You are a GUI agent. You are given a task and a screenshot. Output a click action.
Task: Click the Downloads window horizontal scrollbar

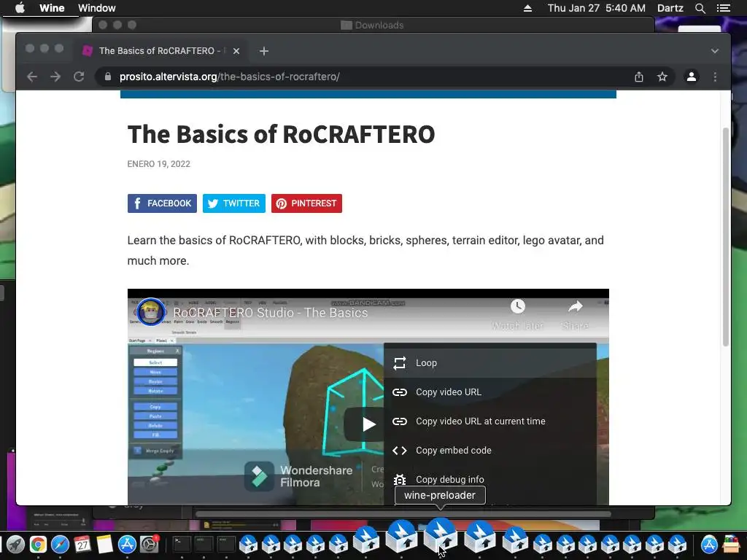403,514
